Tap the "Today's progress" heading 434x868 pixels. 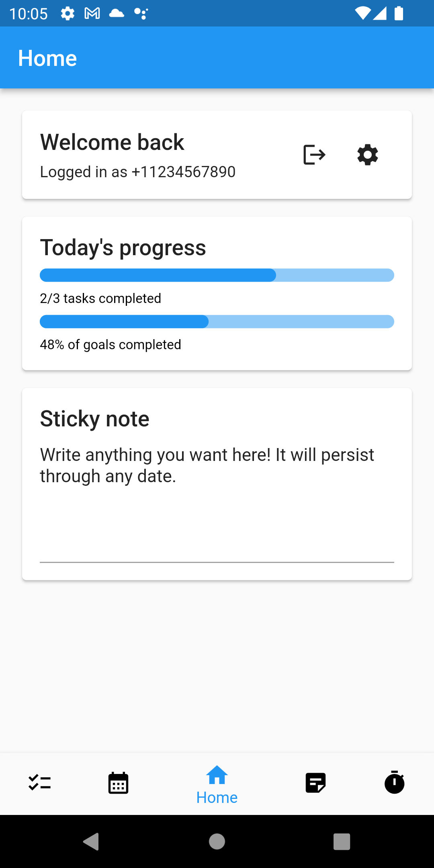[123, 248]
